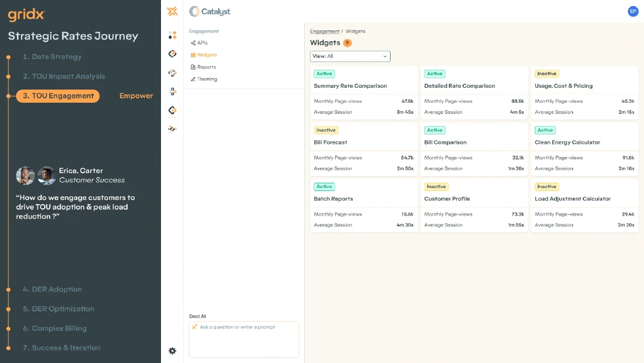Click Active badge on Summary Rate Comparison
This screenshot has height=363, width=644.
(x=324, y=74)
